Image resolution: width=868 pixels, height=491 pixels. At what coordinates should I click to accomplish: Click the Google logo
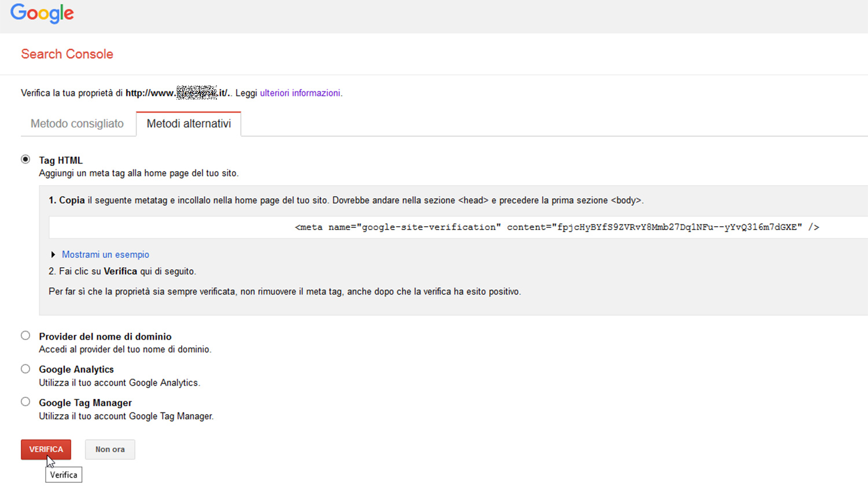click(x=42, y=13)
